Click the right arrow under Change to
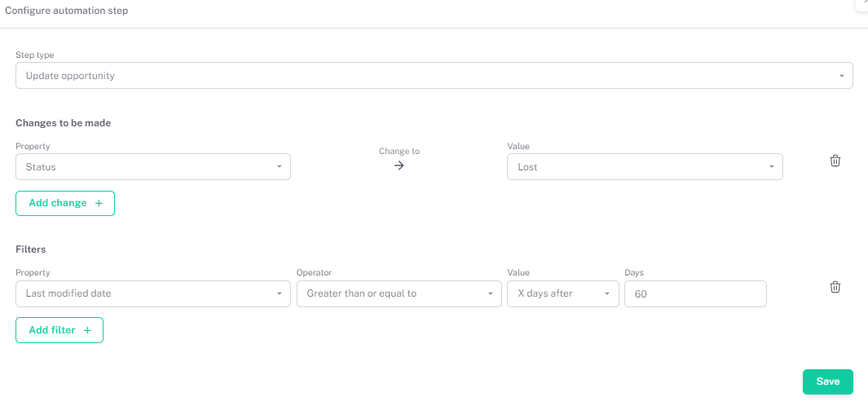868x410 pixels. (x=399, y=165)
